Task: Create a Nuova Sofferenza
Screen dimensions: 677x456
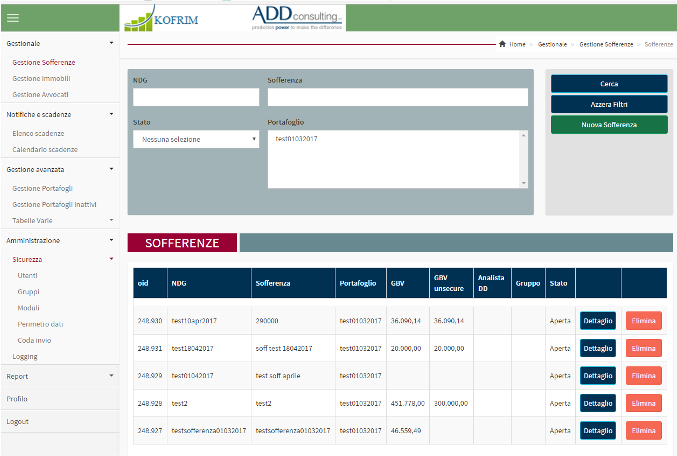Action: click(609, 125)
